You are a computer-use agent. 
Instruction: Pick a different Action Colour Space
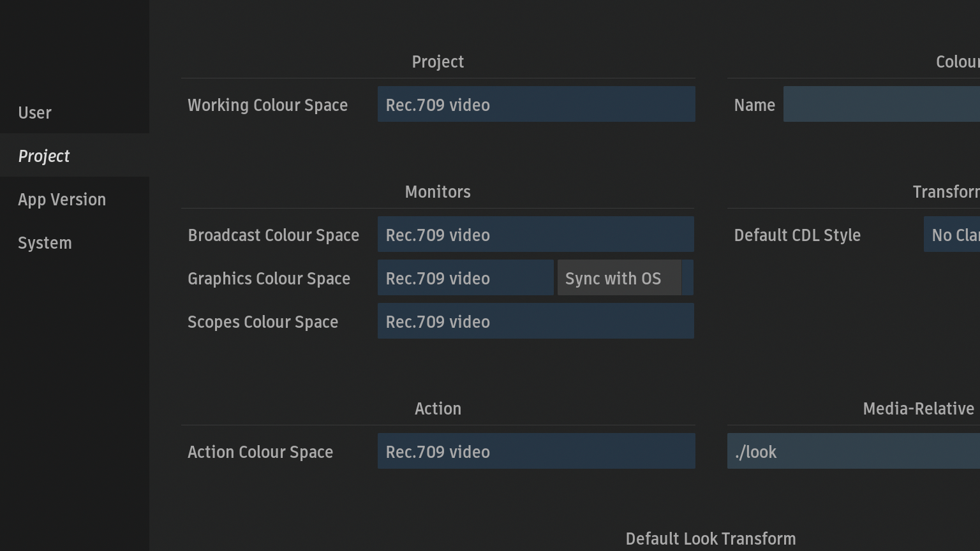536,452
